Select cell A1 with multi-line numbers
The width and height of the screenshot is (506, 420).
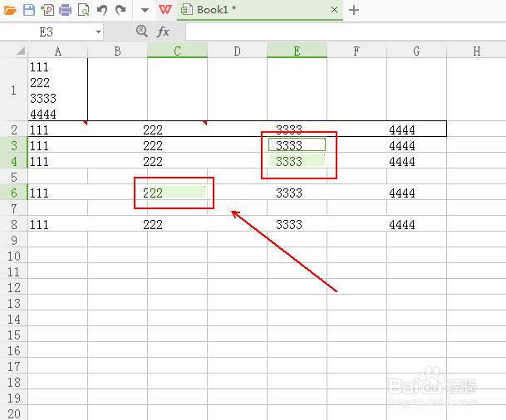pos(58,90)
